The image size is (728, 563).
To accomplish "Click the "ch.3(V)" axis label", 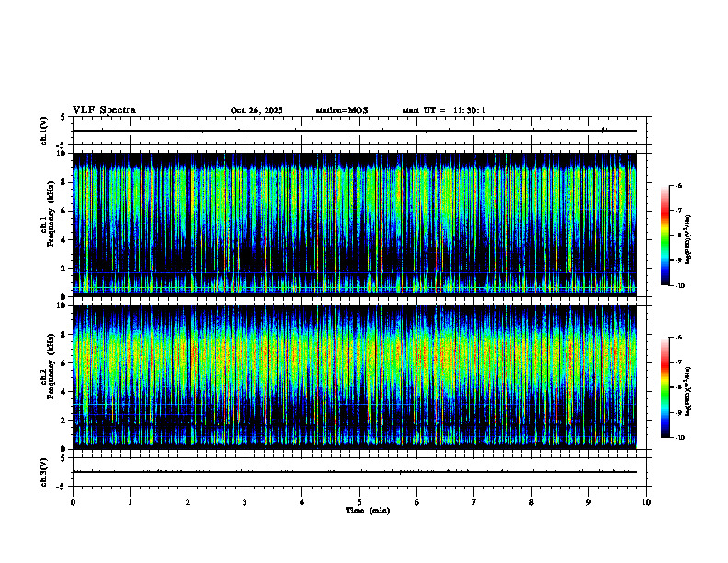I will [44, 472].
